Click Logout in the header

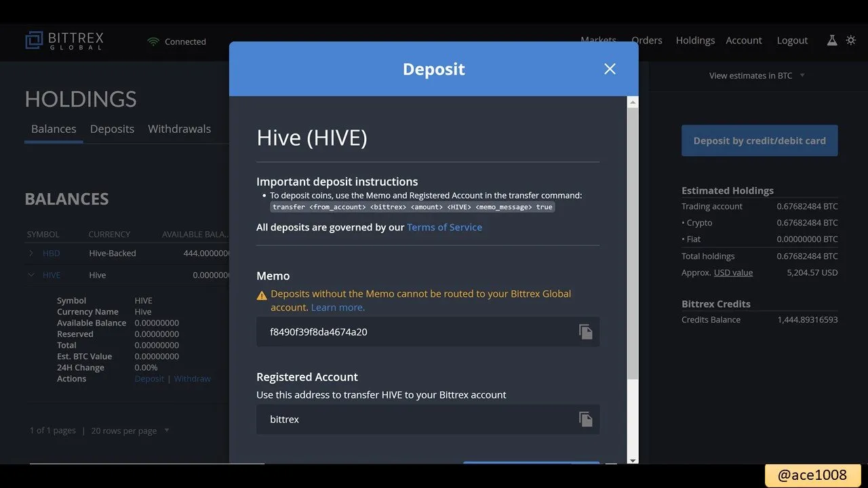pyautogui.click(x=792, y=40)
